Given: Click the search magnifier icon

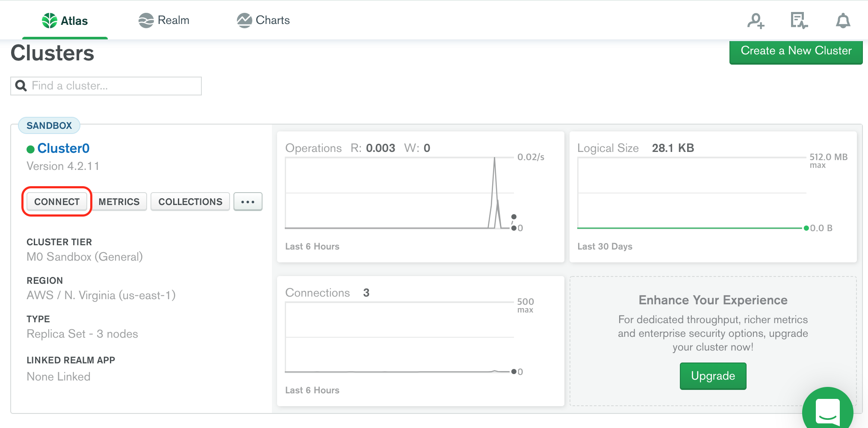Looking at the screenshot, I should pyautogui.click(x=21, y=86).
